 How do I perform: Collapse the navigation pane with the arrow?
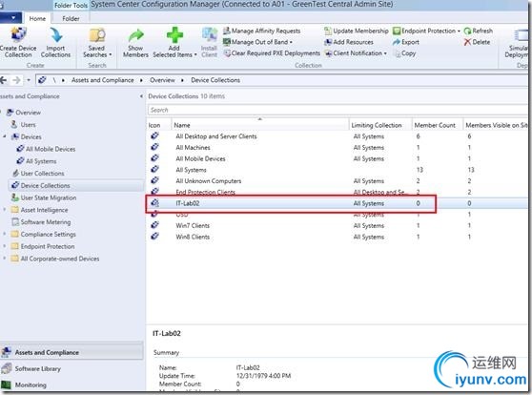pos(141,96)
